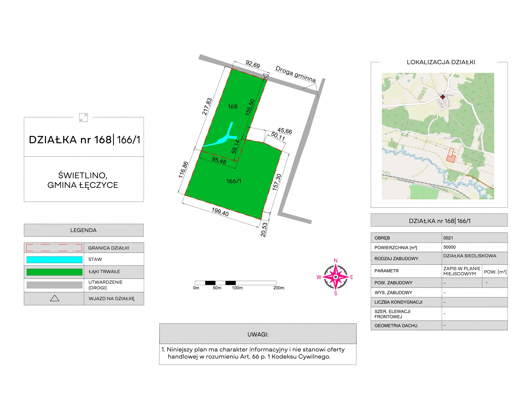This screenshot has width=532, height=399.
Task: Click the expand arrows icon above plot title
Action: [x=83, y=117]
